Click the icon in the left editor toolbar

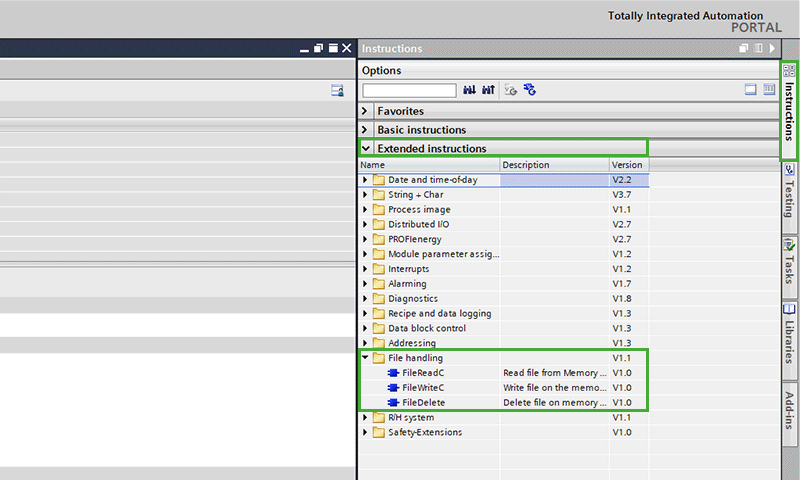click(337, 91)
